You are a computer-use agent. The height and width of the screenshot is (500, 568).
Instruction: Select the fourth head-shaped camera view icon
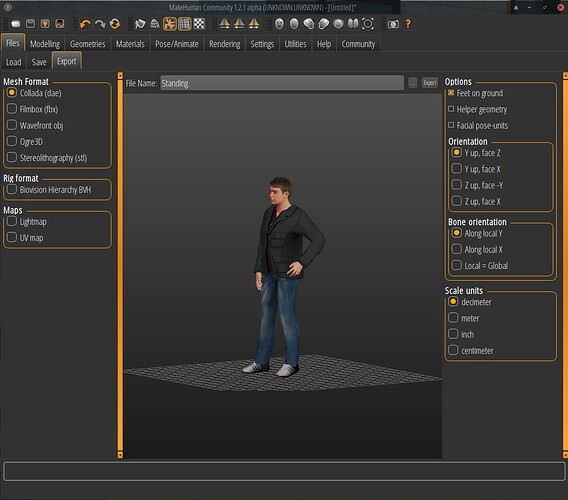323,24
